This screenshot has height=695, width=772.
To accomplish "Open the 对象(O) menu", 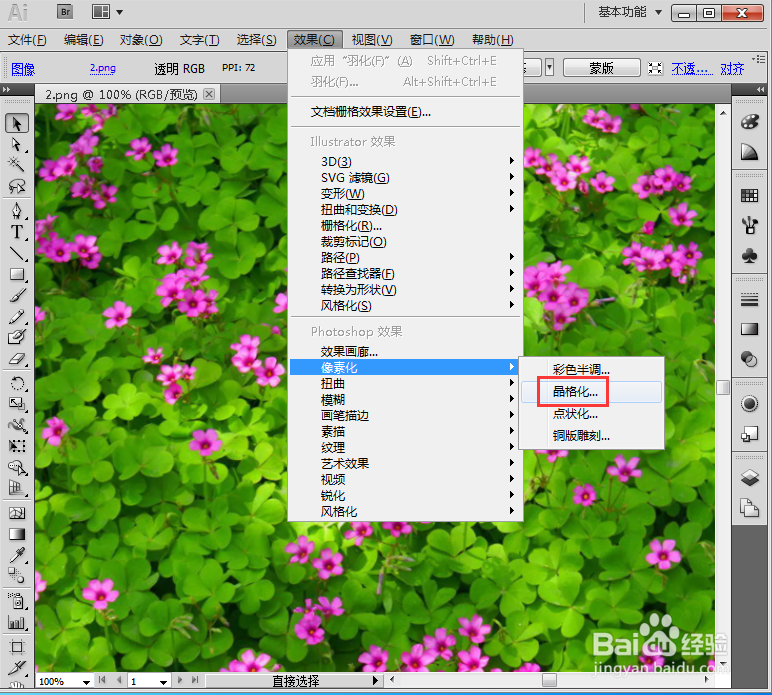I will 141,40.
